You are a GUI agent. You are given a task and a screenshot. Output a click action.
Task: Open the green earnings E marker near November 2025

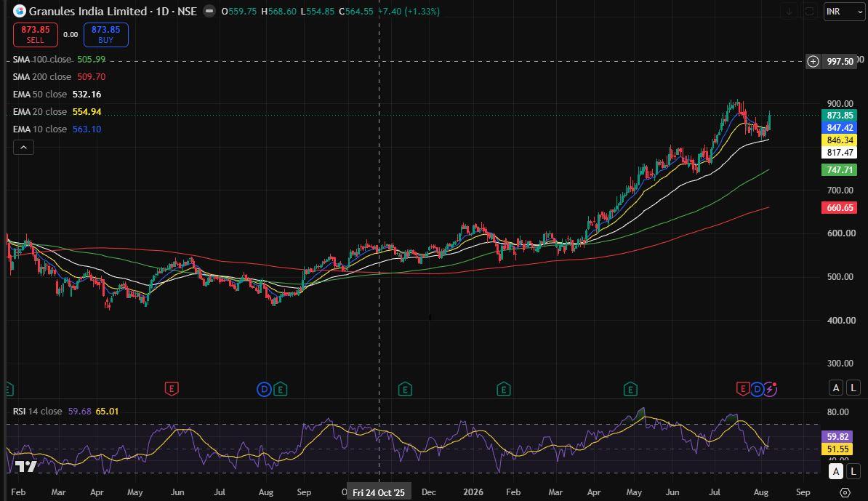point(405,390)
